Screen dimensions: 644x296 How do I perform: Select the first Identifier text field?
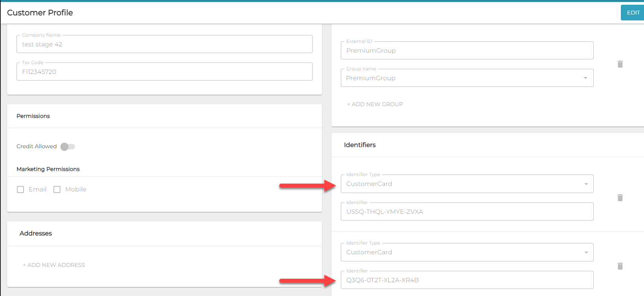tap(467, 212)
